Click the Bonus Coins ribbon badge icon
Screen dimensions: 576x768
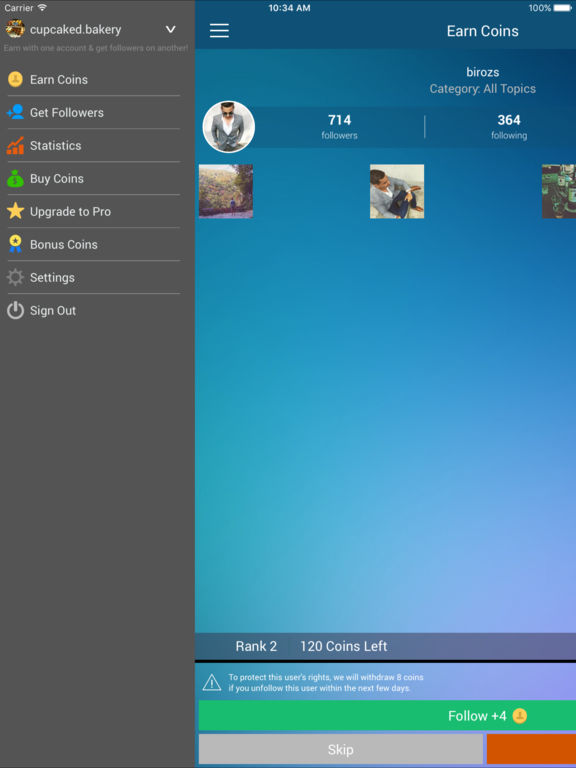coord(15,244)
